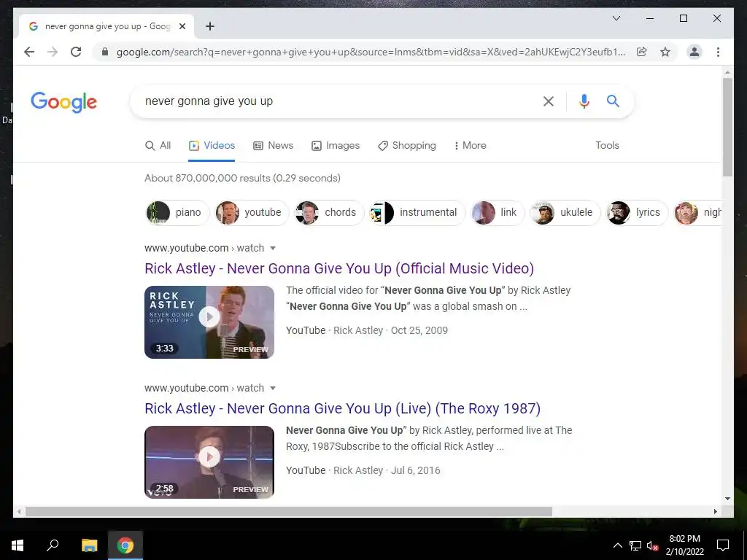
Task: Filter results with the piano chip
Action: pos(177,212)
